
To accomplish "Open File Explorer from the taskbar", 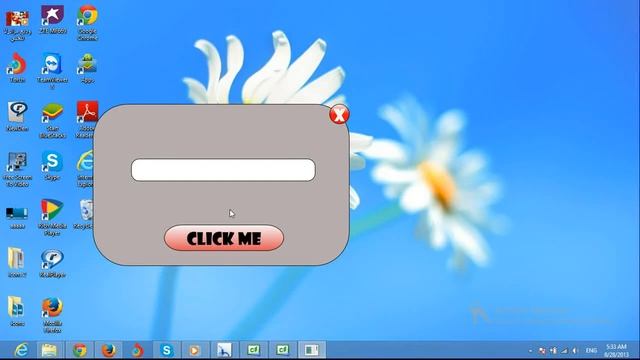I will 49,350.
